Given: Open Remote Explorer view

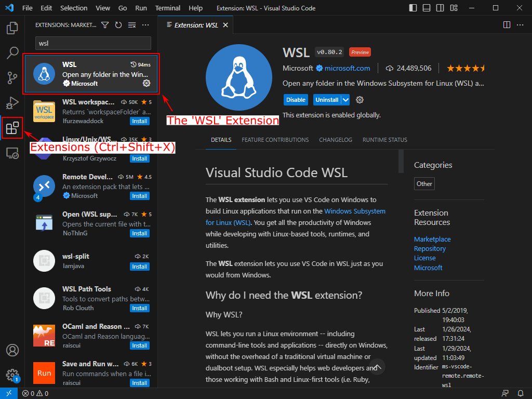Looking at the screenshot, I should (x=12, y=153).
